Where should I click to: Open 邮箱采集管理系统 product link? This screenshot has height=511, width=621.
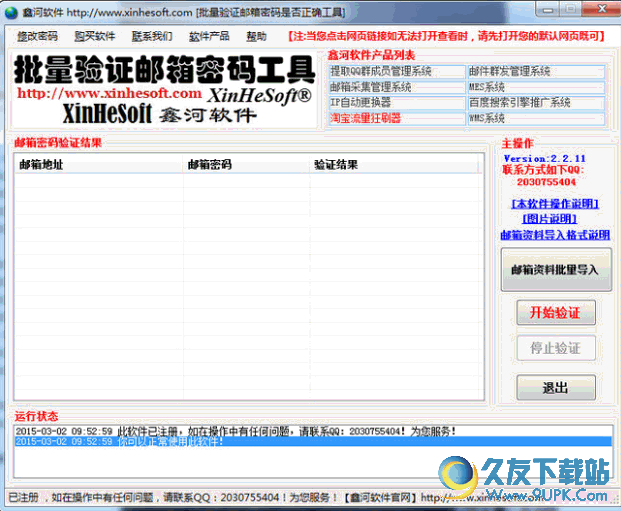pos(396,87)
